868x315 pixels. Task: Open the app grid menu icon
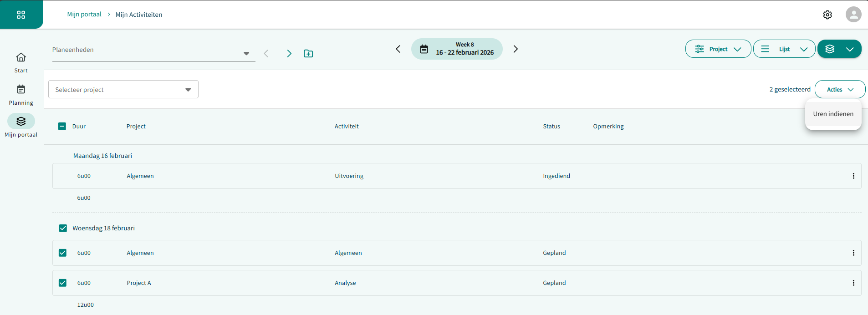(21, 15)
